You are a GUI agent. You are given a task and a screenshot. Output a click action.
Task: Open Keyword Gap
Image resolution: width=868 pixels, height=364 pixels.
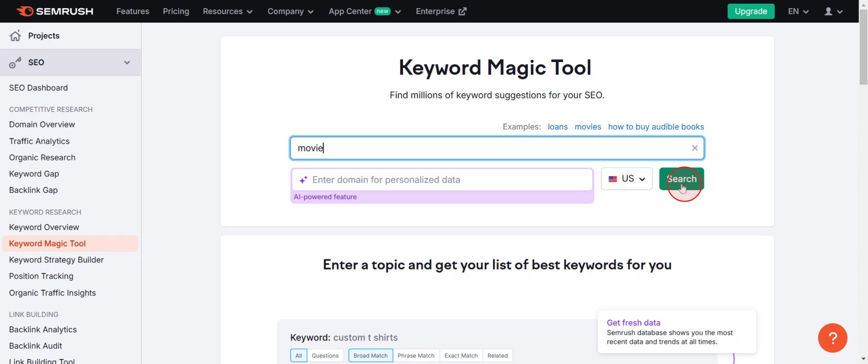click(34, 174)
